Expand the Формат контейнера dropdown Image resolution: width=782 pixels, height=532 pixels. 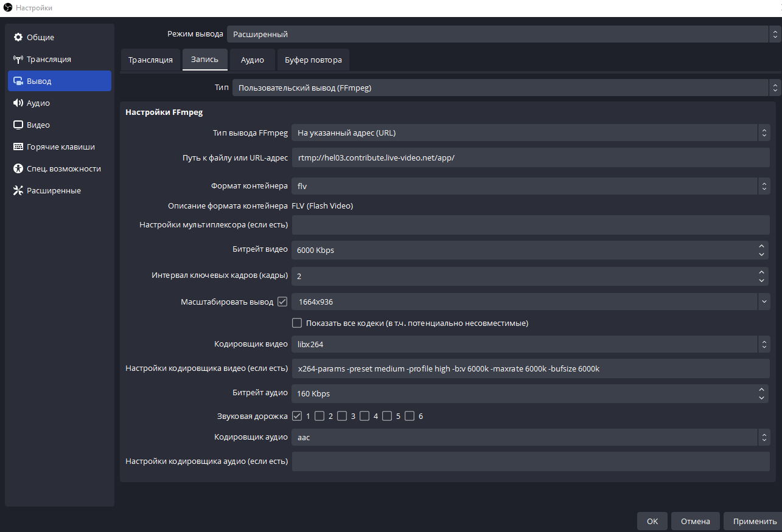tap(530, 186)
